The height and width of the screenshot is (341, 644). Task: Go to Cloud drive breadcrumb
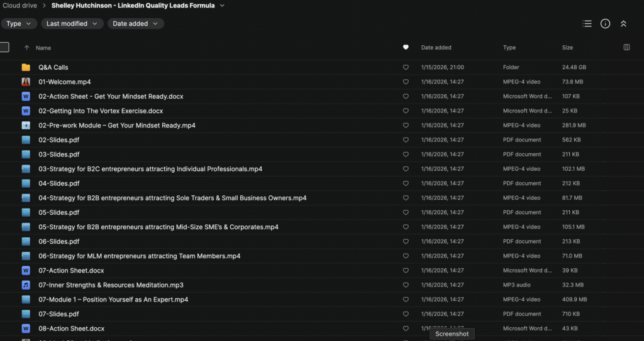(x=18, y=6)
